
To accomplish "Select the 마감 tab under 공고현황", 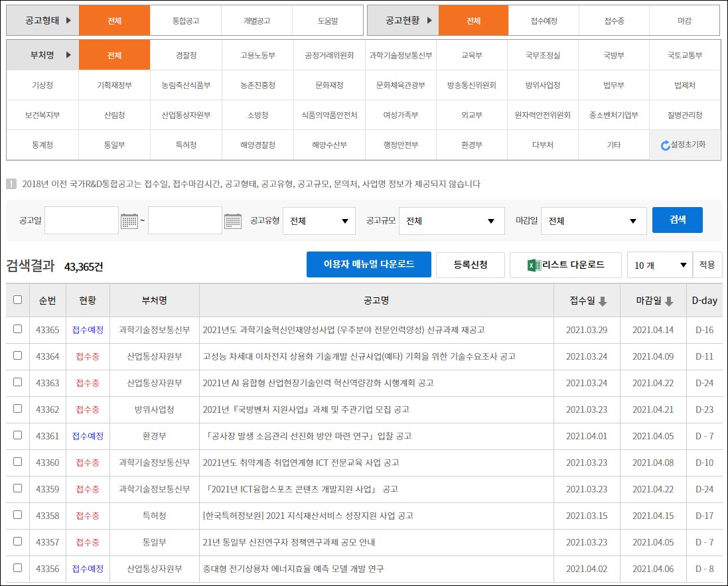I will (x=684, y=21).
